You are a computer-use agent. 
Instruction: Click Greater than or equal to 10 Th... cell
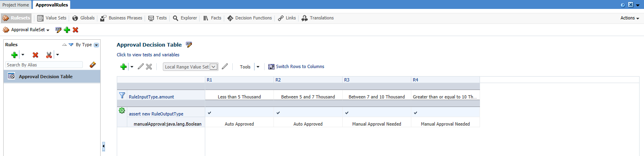tap(446, 97)
